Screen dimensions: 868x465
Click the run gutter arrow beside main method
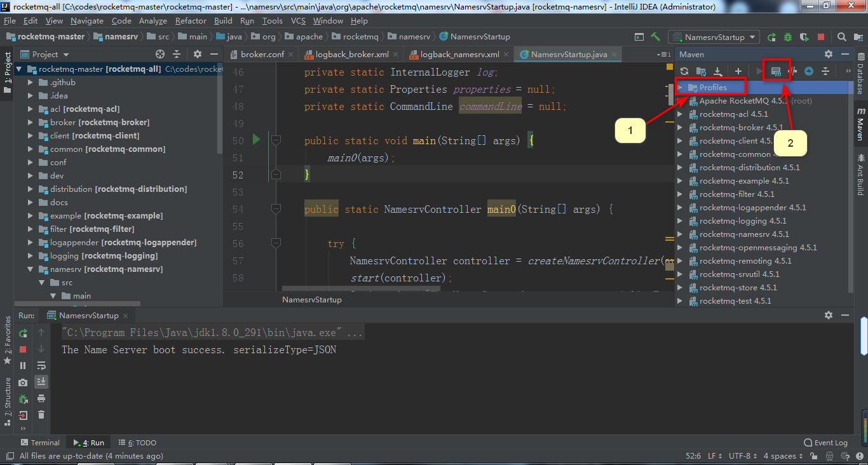point(257,139)
